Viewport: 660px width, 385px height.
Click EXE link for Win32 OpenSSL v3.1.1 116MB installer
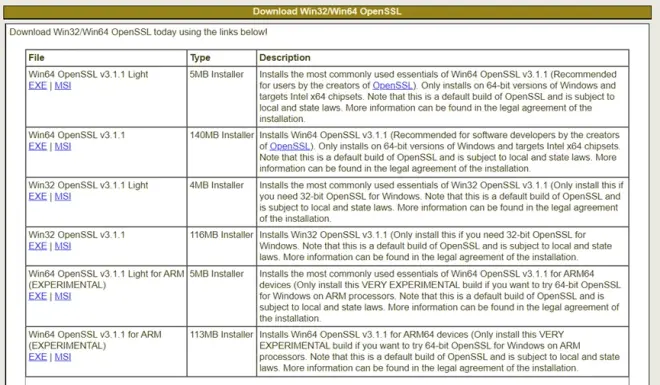(x=37, y=246)
